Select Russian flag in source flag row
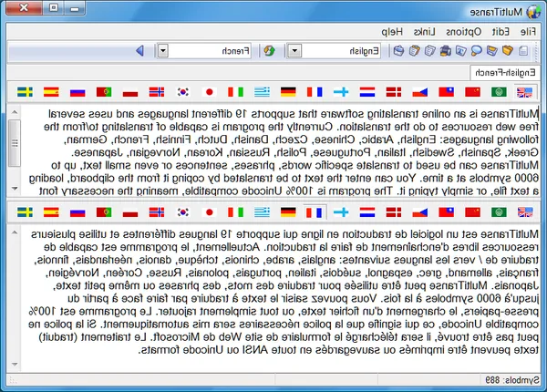The image size is (547, 392). 77,92
